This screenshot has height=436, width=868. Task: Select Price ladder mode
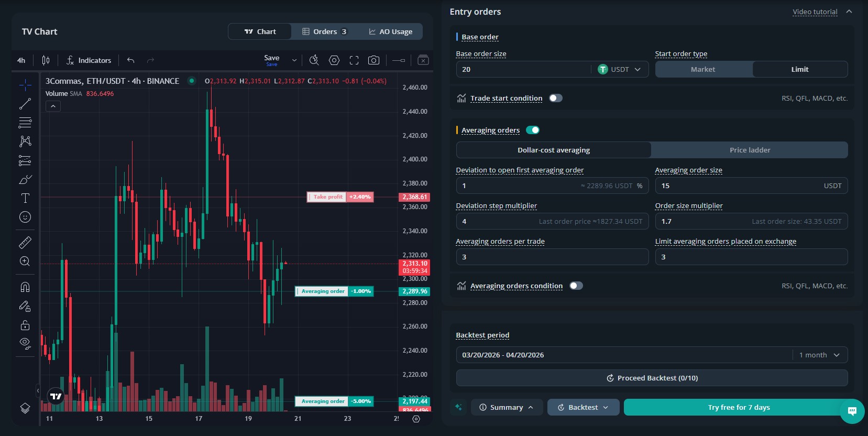tap(750, 150)
